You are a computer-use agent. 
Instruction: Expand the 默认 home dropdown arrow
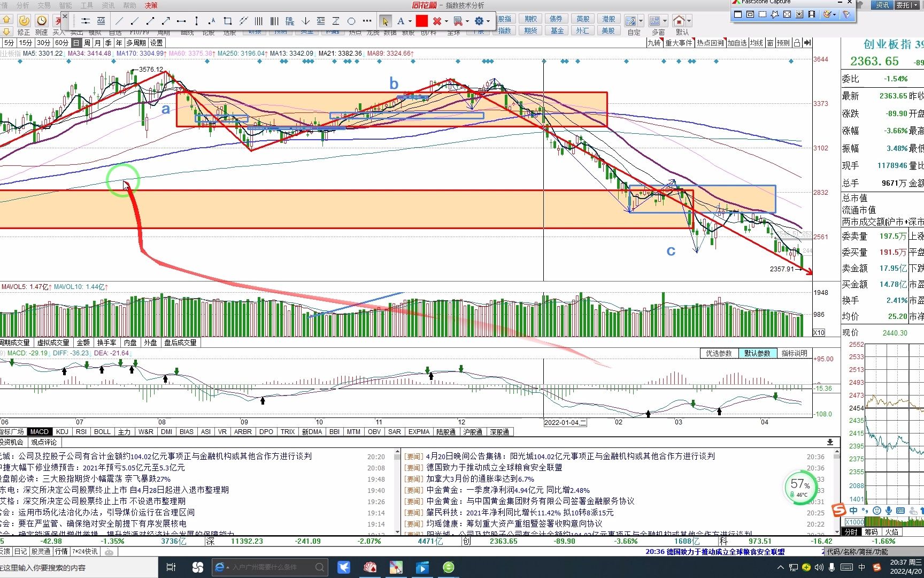click(x=689, y=21)
